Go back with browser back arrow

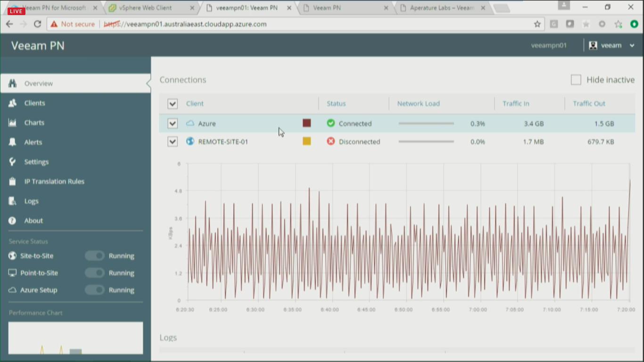9,24
